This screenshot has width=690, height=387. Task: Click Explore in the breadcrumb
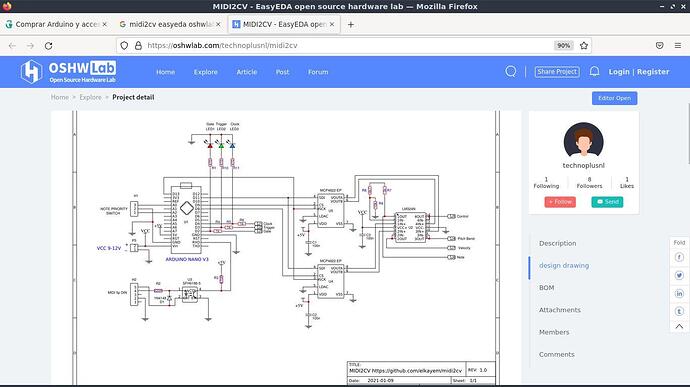90,97
